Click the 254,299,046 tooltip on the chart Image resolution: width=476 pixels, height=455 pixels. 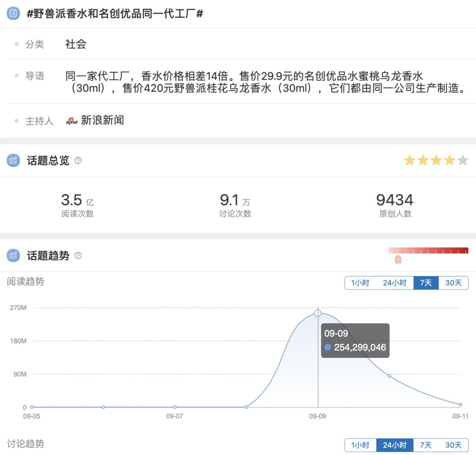coord(355,341)
